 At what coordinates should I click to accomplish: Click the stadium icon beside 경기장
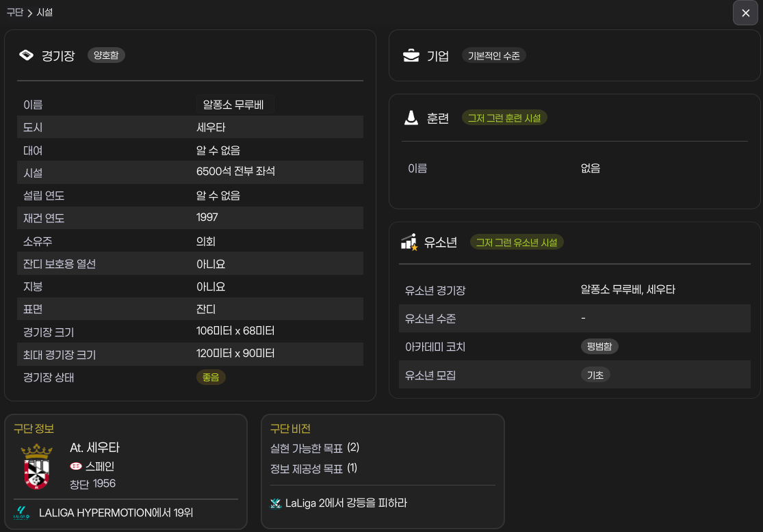(x=26, y=55)
